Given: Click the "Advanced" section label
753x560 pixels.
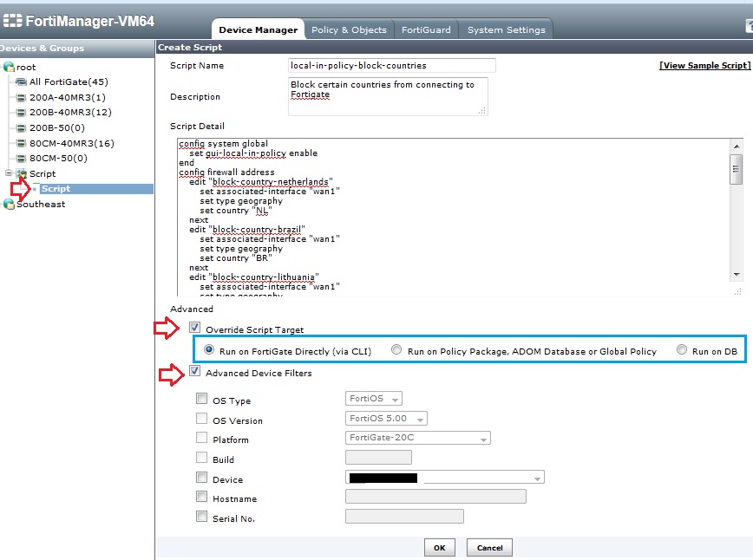Looking at the screenshot, I should point(192,309).
